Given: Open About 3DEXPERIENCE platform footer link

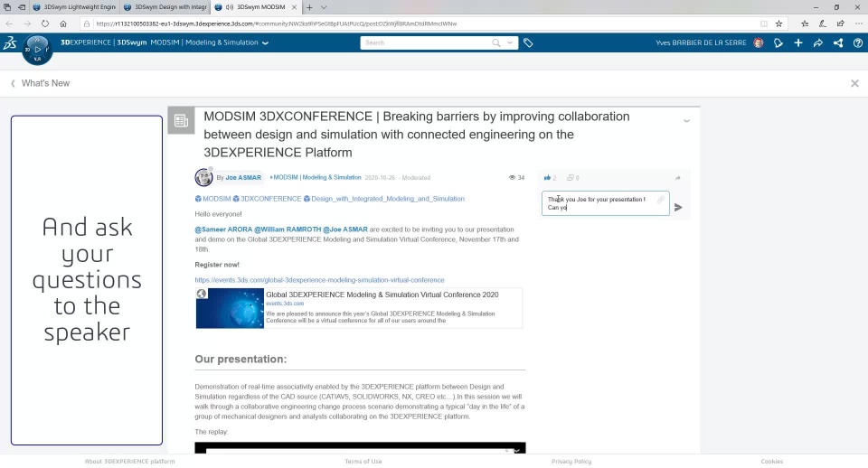Looking at the screenshot, I should (x=129, y=461).
